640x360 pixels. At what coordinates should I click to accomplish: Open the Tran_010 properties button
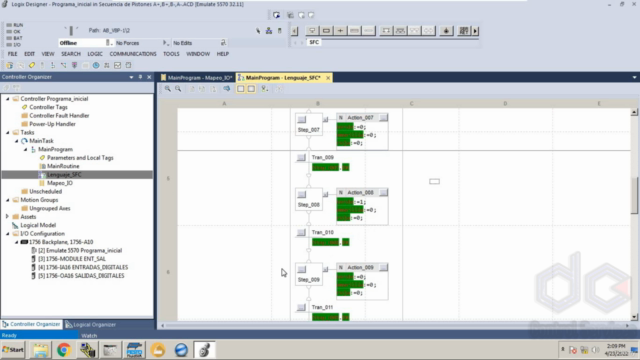click(x=301, y=232)
